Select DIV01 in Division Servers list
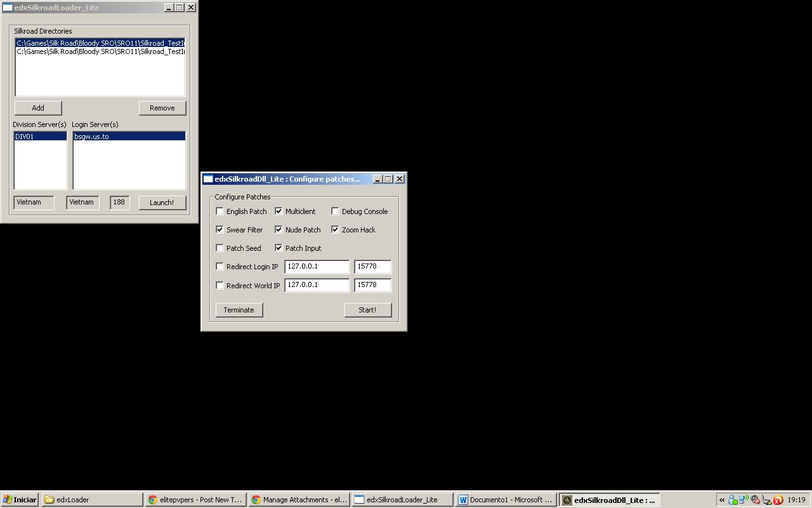 (41, 137)
